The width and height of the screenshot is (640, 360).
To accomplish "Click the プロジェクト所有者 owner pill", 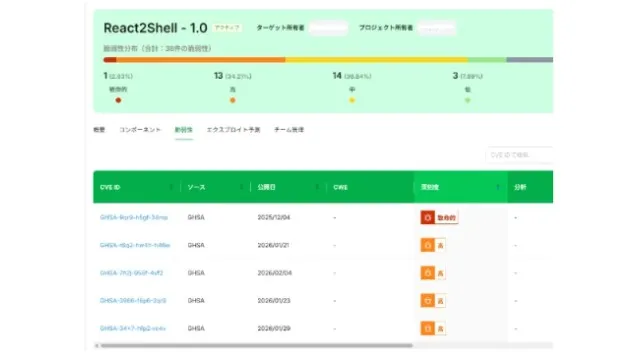I will click(437, 28).
